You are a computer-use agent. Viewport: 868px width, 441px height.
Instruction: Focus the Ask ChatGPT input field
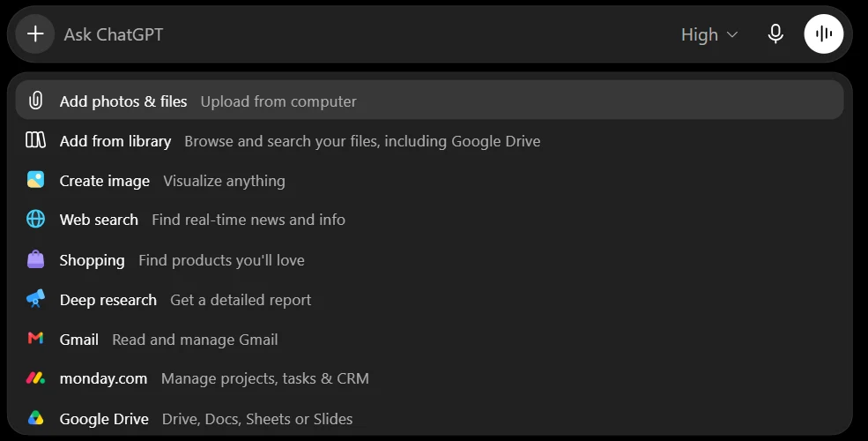click(x=366, y=34)
